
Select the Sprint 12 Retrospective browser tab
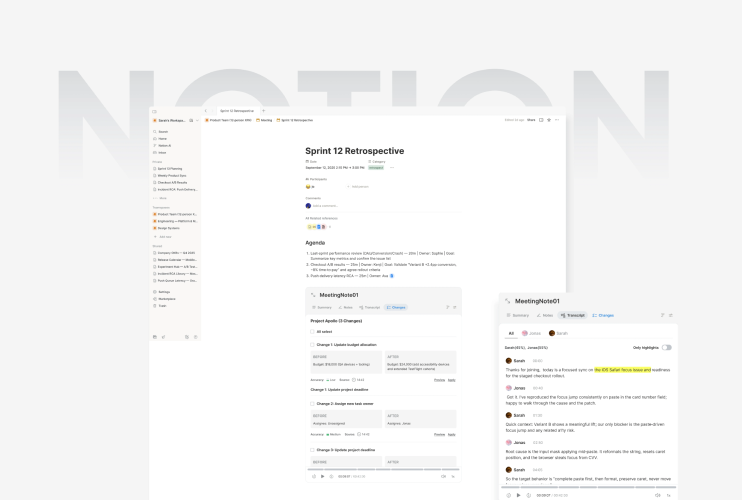click(x=237, y=111)
